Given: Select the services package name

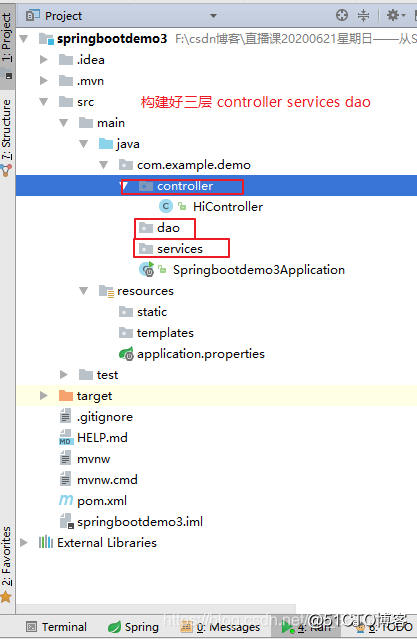Looking at the screenshot, I should (x=180, y=249).
